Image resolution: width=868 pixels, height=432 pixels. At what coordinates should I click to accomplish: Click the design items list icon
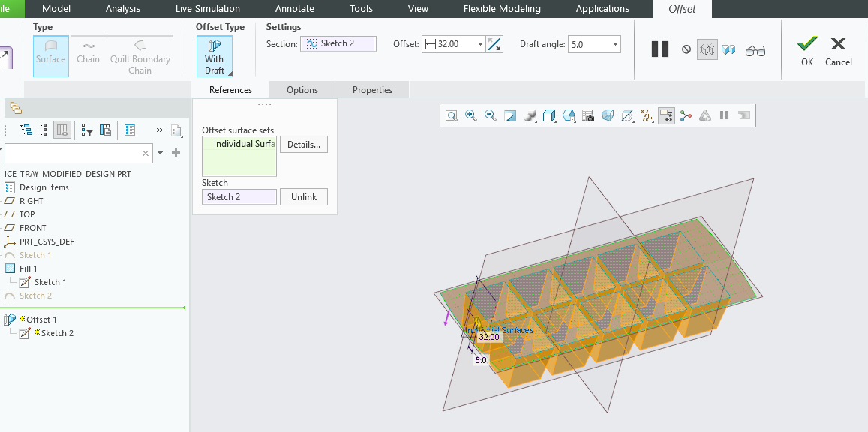[130, 130]
